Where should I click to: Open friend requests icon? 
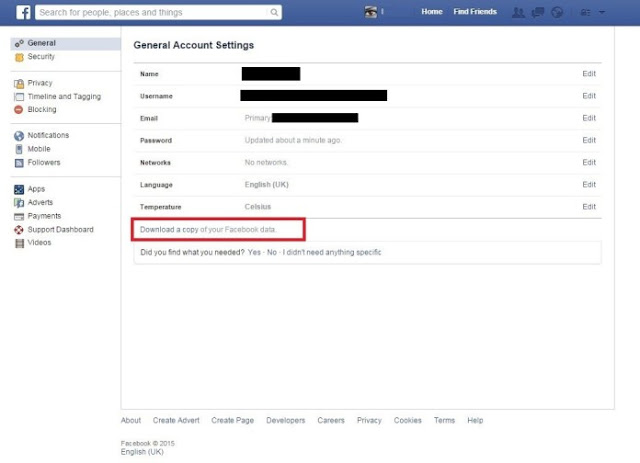pos(518,12)
